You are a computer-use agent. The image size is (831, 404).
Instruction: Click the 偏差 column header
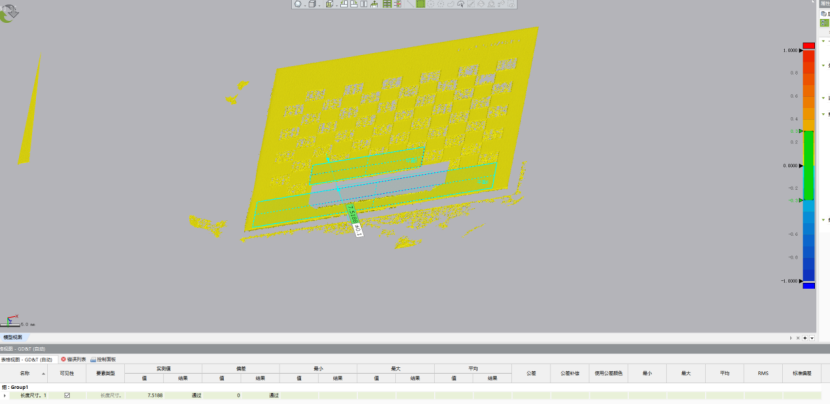pos(241,368)
